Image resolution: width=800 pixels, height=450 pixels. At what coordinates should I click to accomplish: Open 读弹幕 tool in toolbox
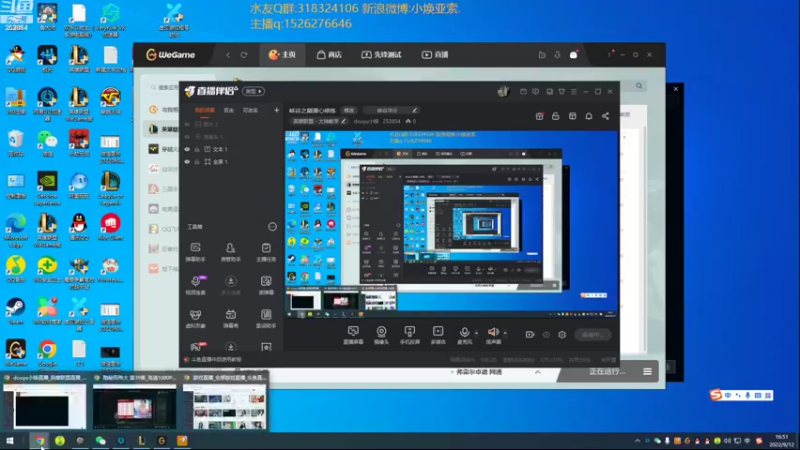point(266,285)
